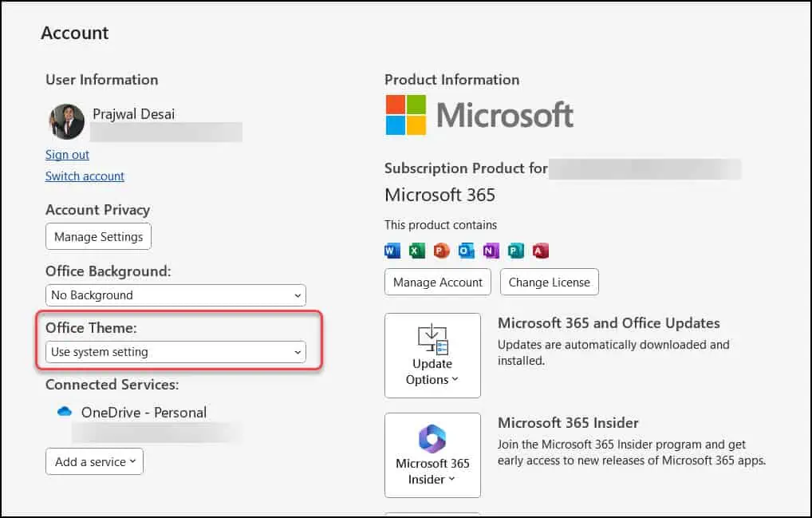Click the Microsoft 365 product name
The width and height of the screenshot is (812, 518).
440,196
